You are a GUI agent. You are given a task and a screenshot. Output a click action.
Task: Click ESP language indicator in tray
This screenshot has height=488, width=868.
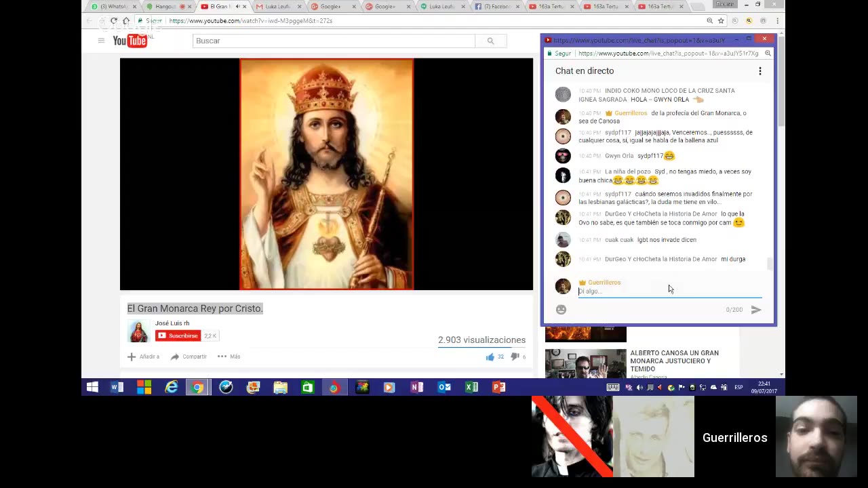click(x=738, y=388)
